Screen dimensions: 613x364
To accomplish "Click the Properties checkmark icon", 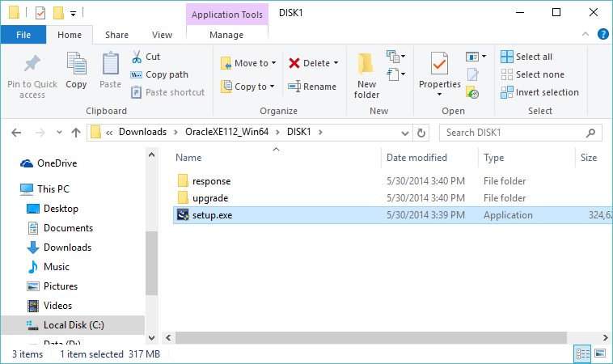I will (439, 63).
